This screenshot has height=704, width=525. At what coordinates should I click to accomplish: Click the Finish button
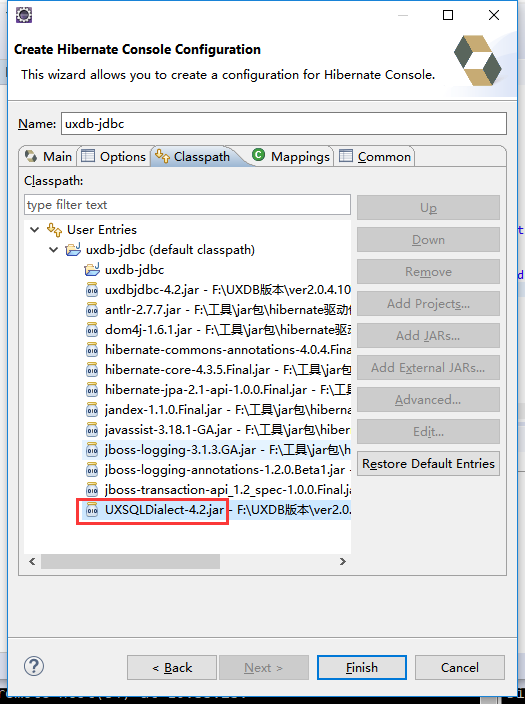pos(362,668)
